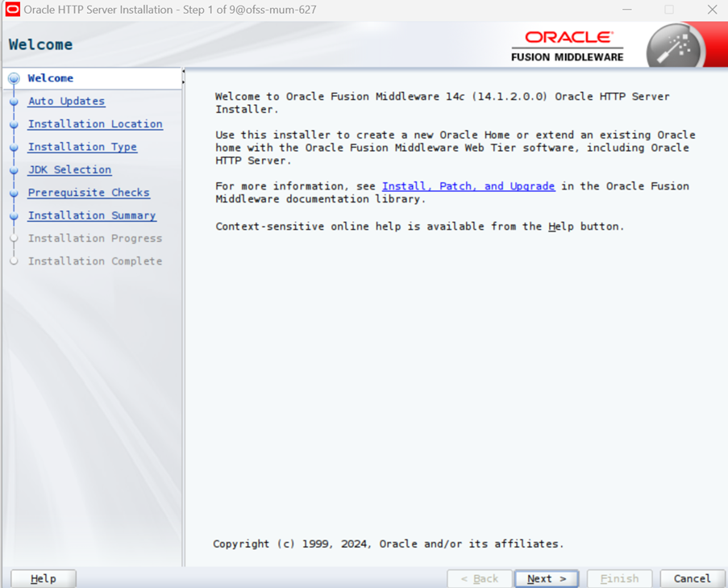Click the Help button
This screenshot has height=588, width=728.
tap(44, 578)
